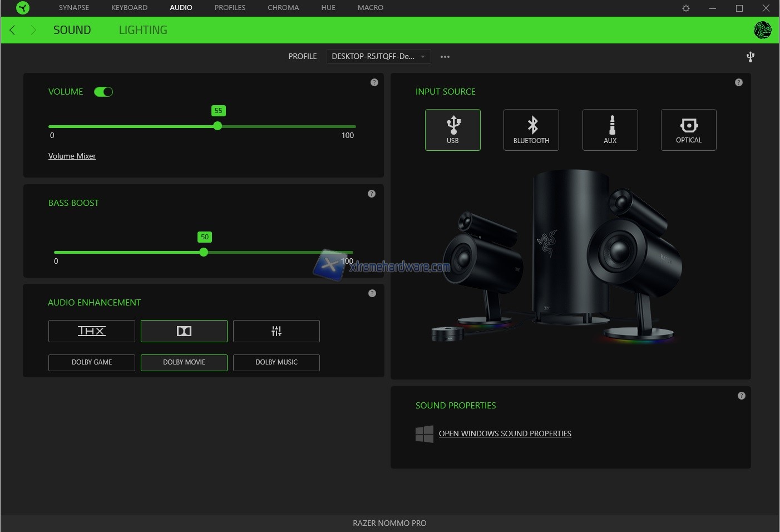Open the custom equalizer enhancement
This screenshot has height=532, width=780.
click(277, 331)
